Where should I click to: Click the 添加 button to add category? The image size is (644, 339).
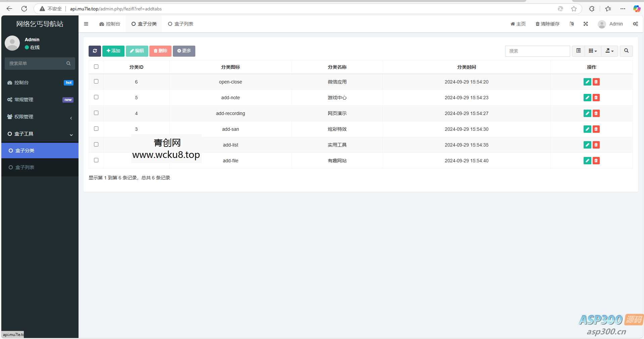113,51
